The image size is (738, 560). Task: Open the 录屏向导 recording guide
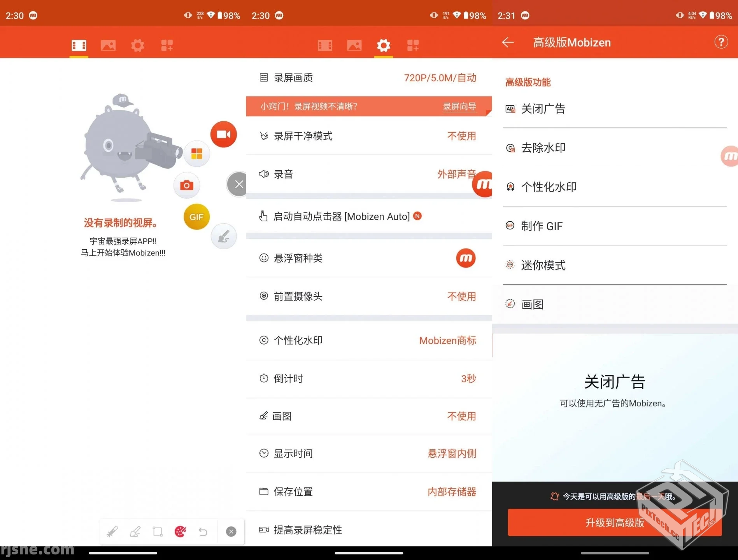(x=459, y=106)
